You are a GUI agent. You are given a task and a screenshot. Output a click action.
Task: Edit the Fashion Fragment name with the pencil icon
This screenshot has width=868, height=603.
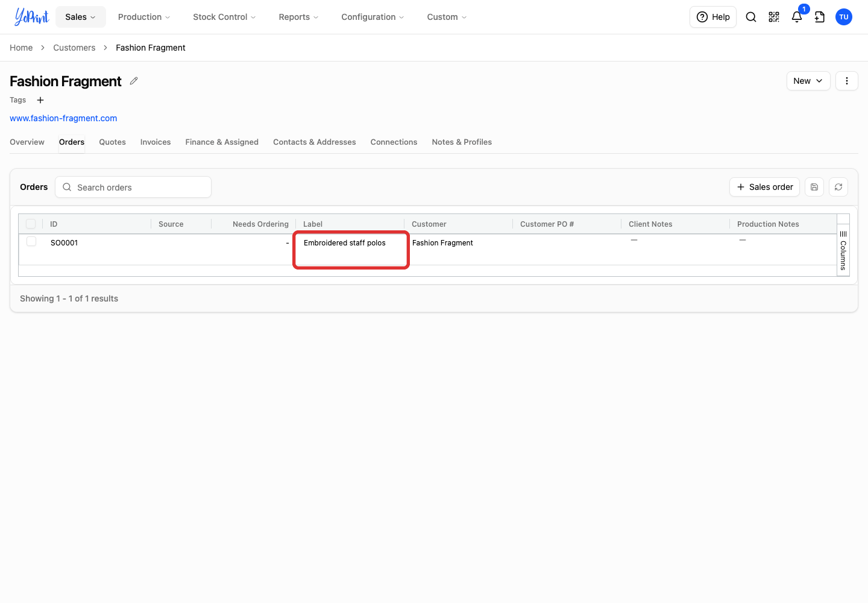(134, 81)
